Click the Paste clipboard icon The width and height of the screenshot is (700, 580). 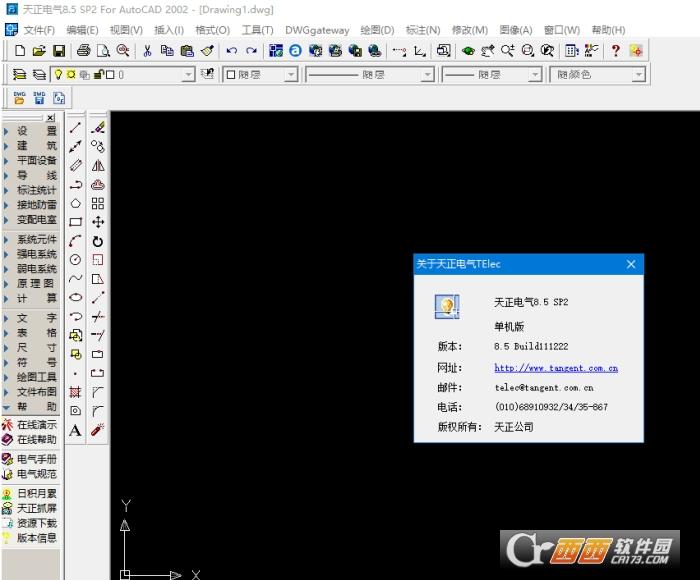click(187, 50)
